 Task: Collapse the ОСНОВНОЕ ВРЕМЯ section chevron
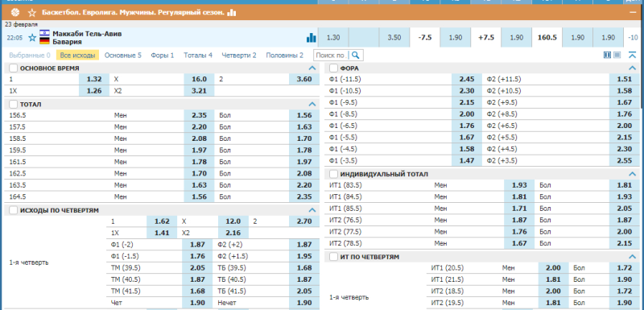pos(312,68)
